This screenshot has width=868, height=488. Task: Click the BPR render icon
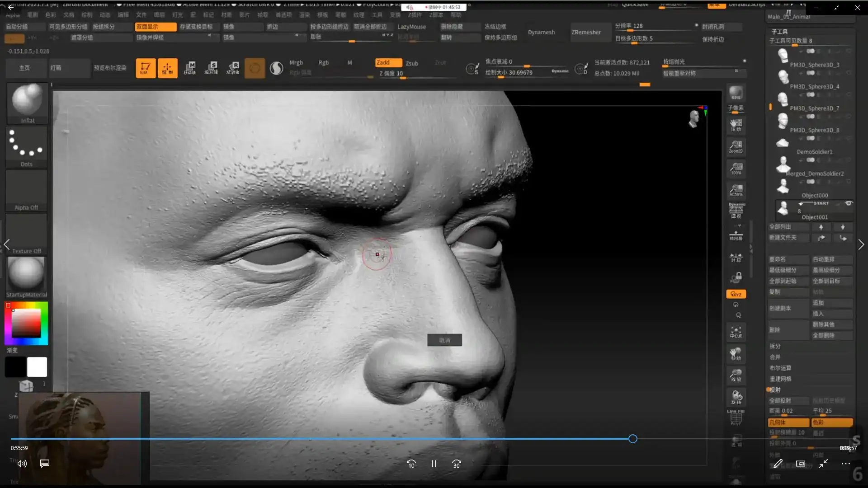[736, 94]
